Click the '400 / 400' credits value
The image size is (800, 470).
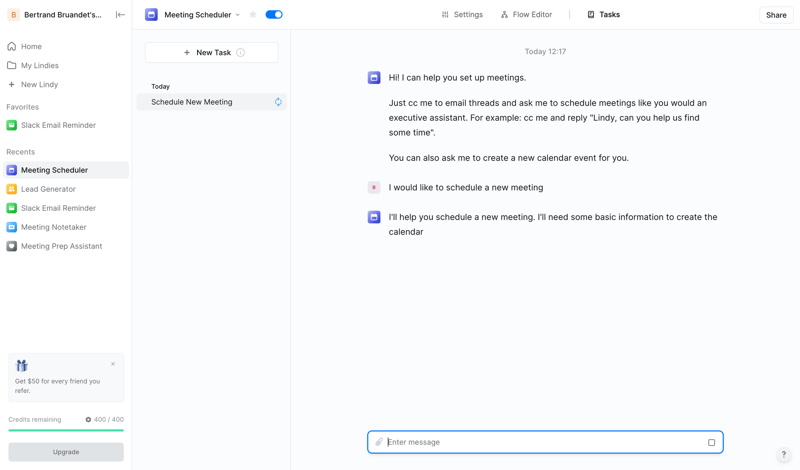pos(109,419)
